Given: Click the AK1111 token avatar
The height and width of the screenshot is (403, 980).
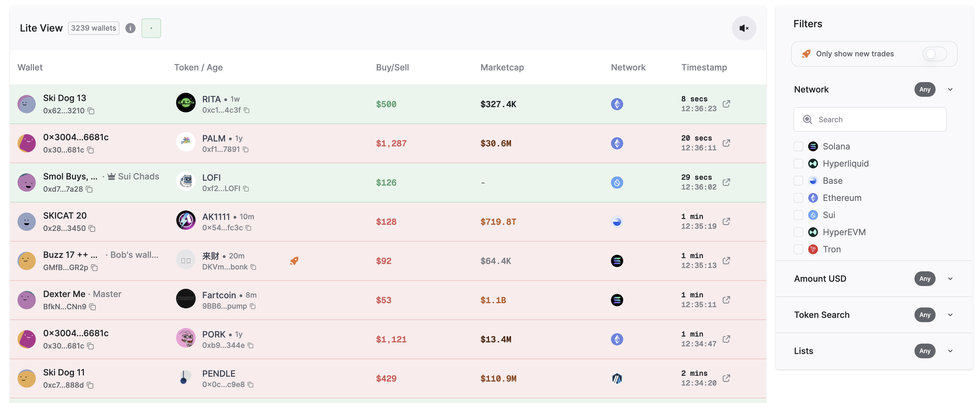Looking at the screenshot, I should [x=186, y=220].
